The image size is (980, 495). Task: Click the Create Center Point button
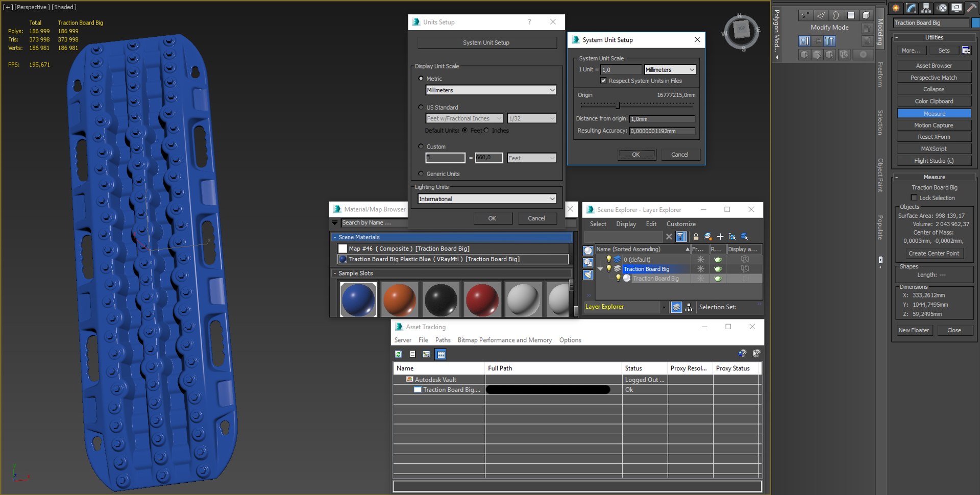point(934,254)
